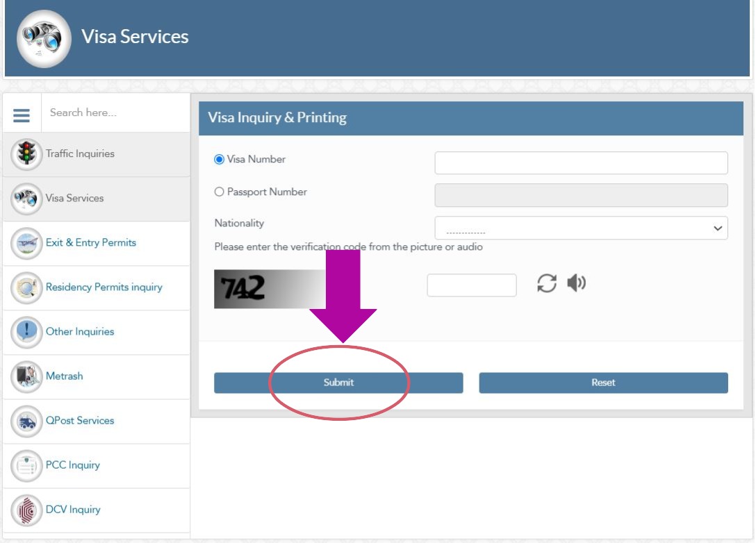
Task: Select the Visa Services binoculars icon
Action: click(26, 198)
